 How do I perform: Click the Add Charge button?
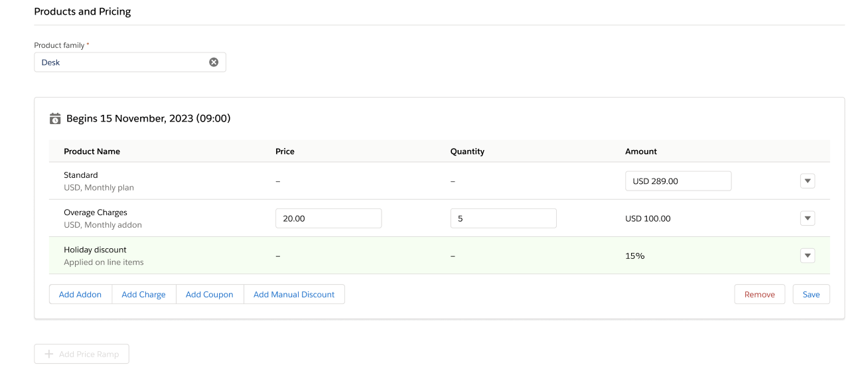pos(143,295)
